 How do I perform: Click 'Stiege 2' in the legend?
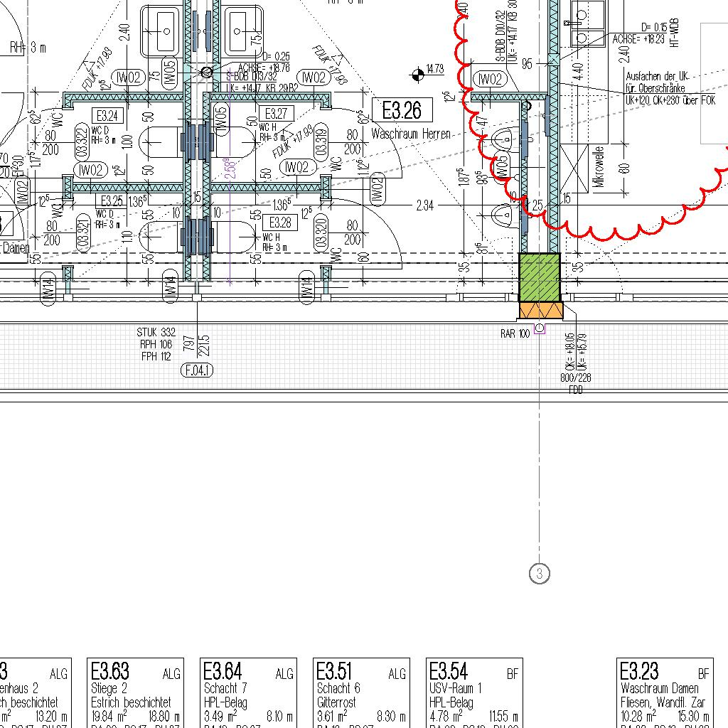tap(109, 688)
